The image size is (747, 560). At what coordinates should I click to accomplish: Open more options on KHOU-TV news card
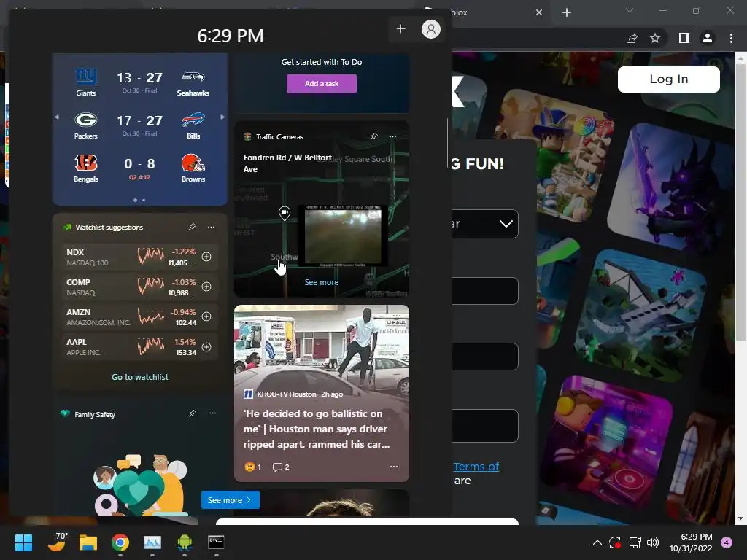[393, 467]
